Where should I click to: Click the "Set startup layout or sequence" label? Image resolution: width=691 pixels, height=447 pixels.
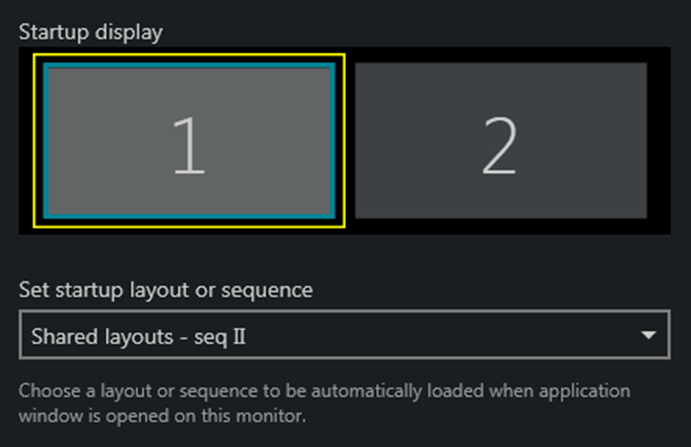[x=165, y=290]
